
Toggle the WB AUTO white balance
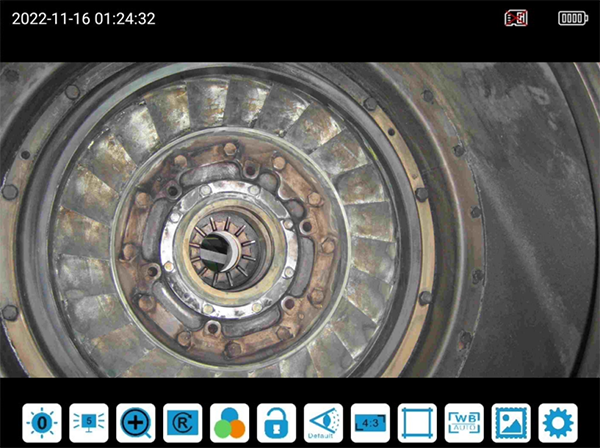[464, 423]
